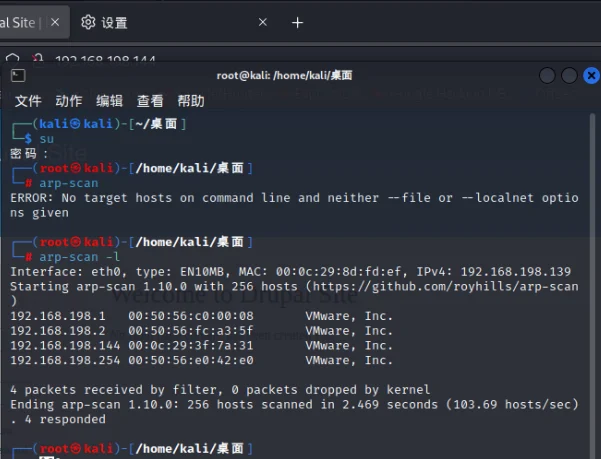The width and height of the screenshot is (601, 459).
Task: Click the 'su' command text
Action: pos(47,139)
